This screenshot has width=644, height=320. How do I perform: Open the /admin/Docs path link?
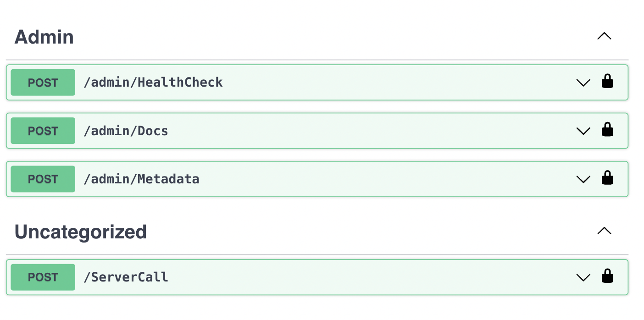(126, 131)
